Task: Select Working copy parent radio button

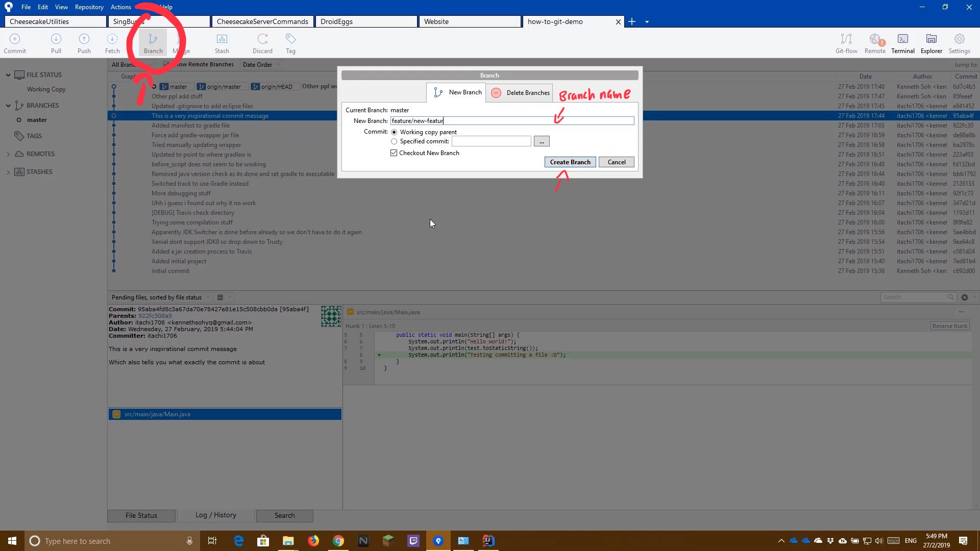Action: (394, 131)
